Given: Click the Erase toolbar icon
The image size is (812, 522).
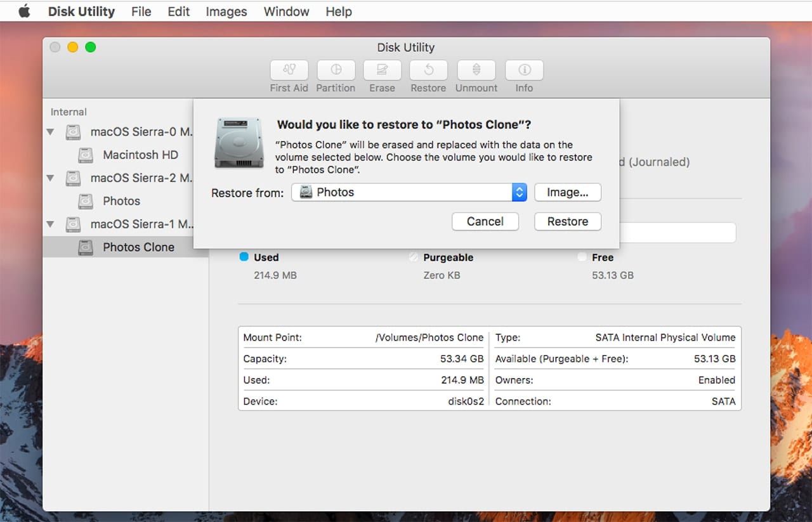Looking at the screenshot, I should tap(382, 70).
